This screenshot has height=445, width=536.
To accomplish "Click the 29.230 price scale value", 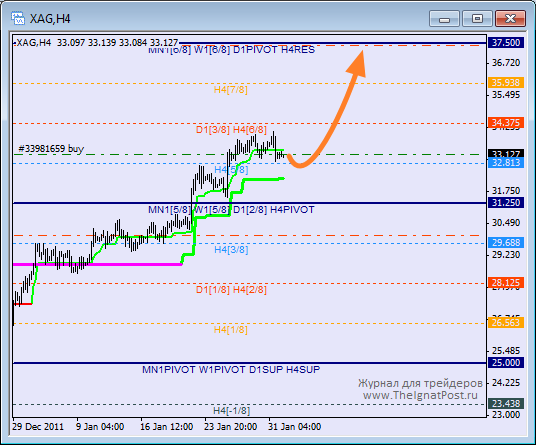I will point(506,255).
